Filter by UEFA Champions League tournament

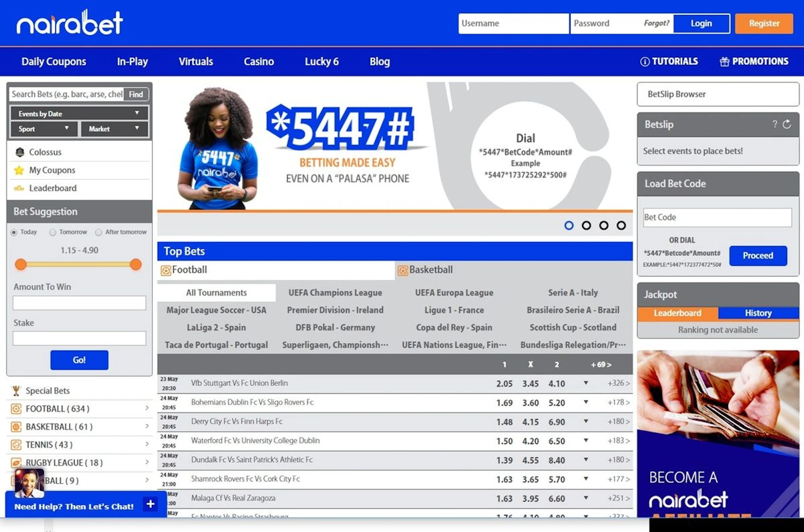click(x=335, y=292)
